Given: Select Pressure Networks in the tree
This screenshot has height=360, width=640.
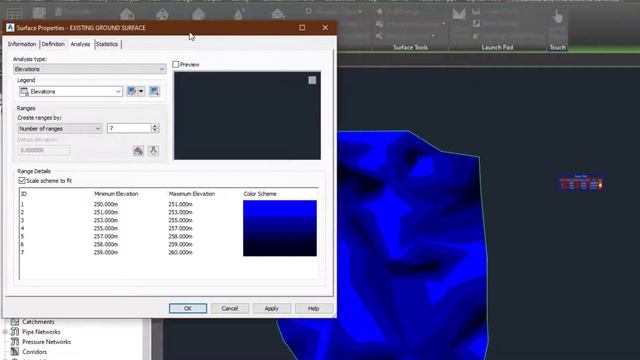Looking at the screenshot, I should (x=47, y=342).
